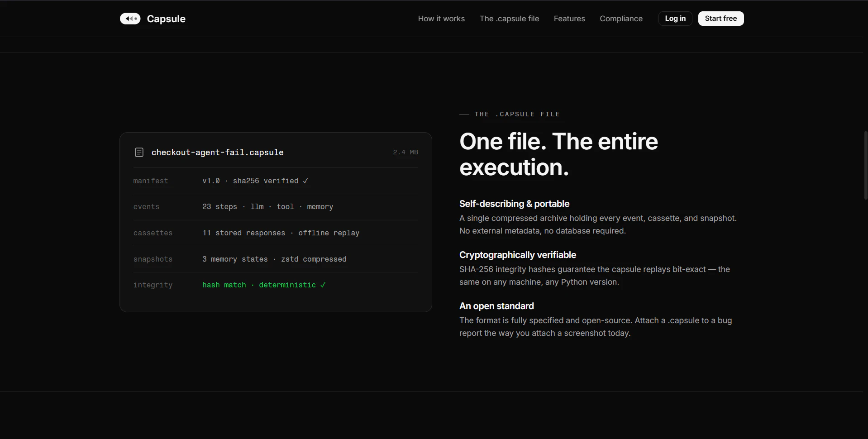Click the Start free button

click(x=721, y=19)
